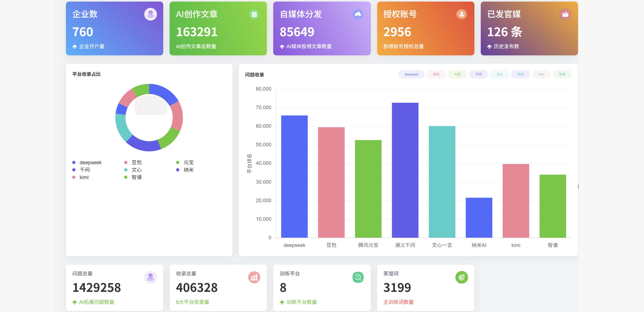Viewport: 644px width, 312px height.
Task: Click 163291 AI article count value
Action: (x=197, y=32)
